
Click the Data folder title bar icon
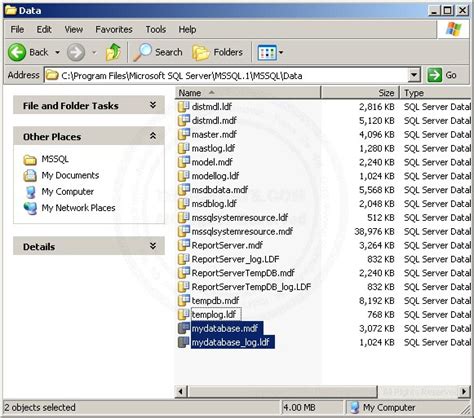pyautogui.click(x=11, y=10)
